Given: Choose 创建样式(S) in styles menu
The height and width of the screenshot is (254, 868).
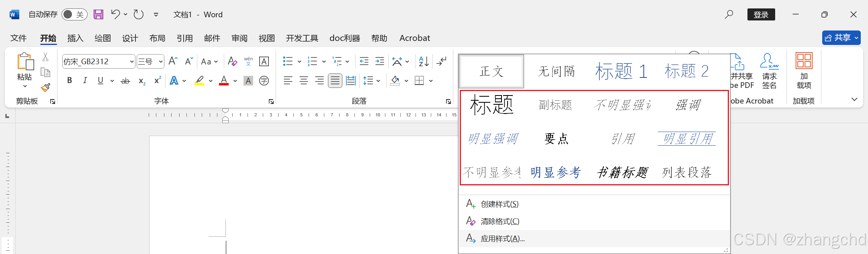Looking at the screenshot, I should tap(594, 204).
